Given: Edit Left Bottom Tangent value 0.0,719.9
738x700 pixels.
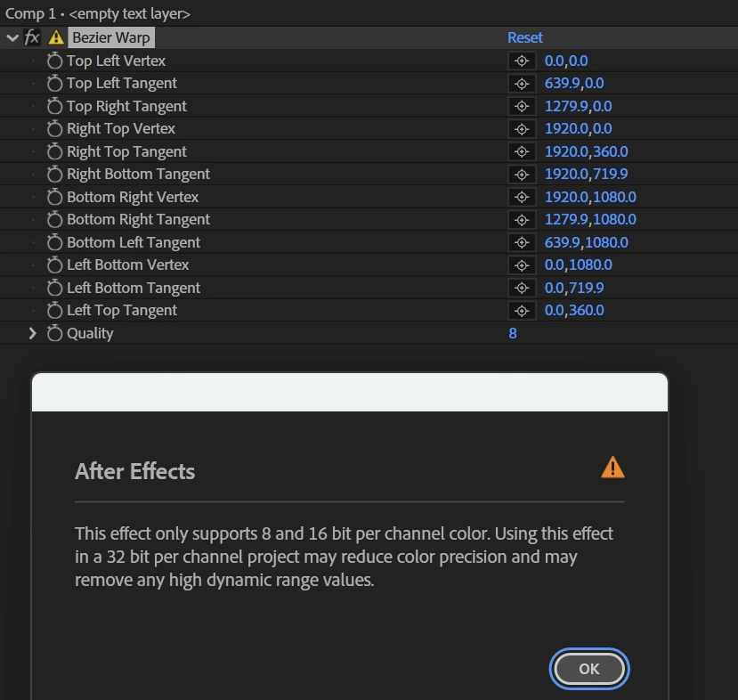Looking at the screenshot, I should coord(573,288).
